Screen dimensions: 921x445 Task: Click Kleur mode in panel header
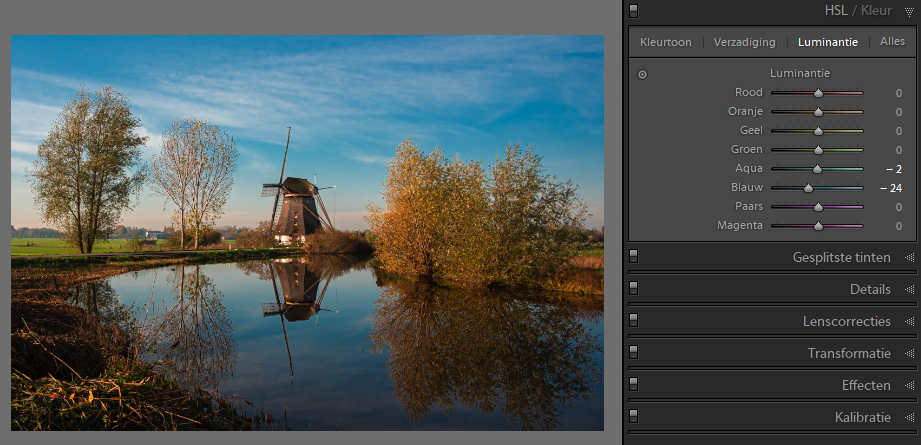click(875, 11)
